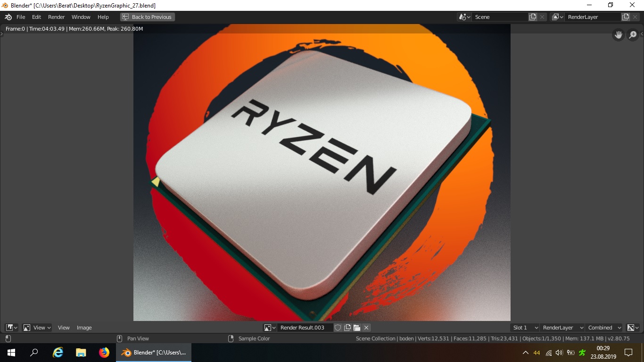Open the Wi-Fi network tray icon
This screenshot has width=644, height=362.
point(549,353)
